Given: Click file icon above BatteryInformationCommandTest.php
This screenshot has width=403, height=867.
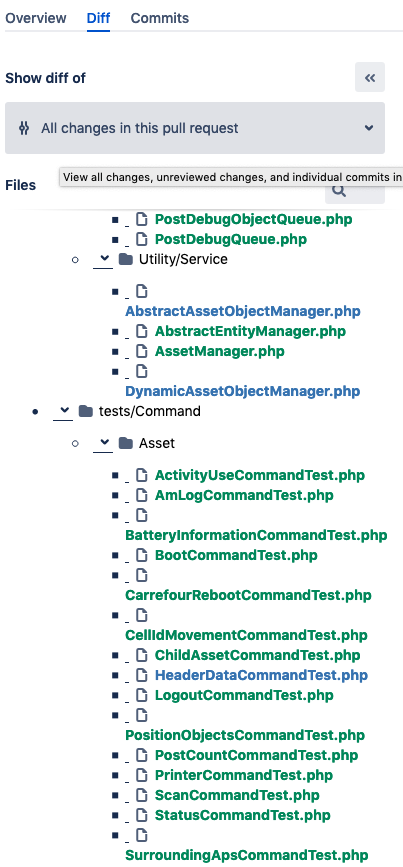Looking at the screenshot, I should [142, 515].
